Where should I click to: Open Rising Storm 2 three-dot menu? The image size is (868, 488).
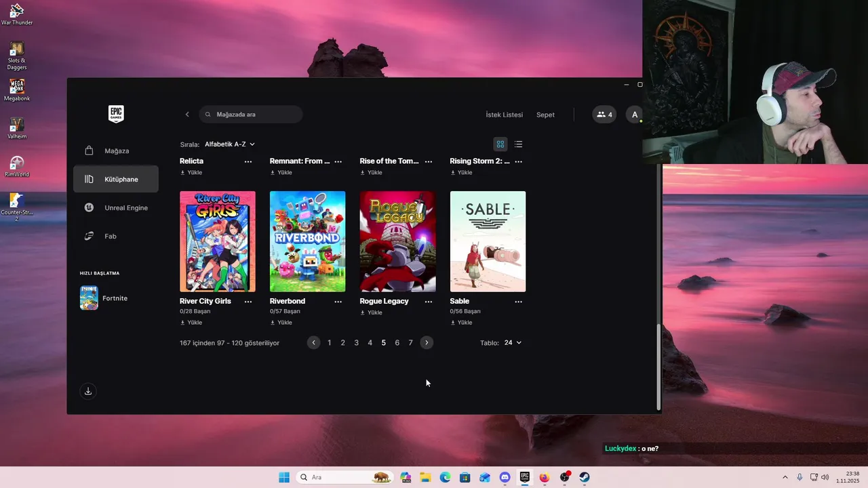[x=519, y=161]
